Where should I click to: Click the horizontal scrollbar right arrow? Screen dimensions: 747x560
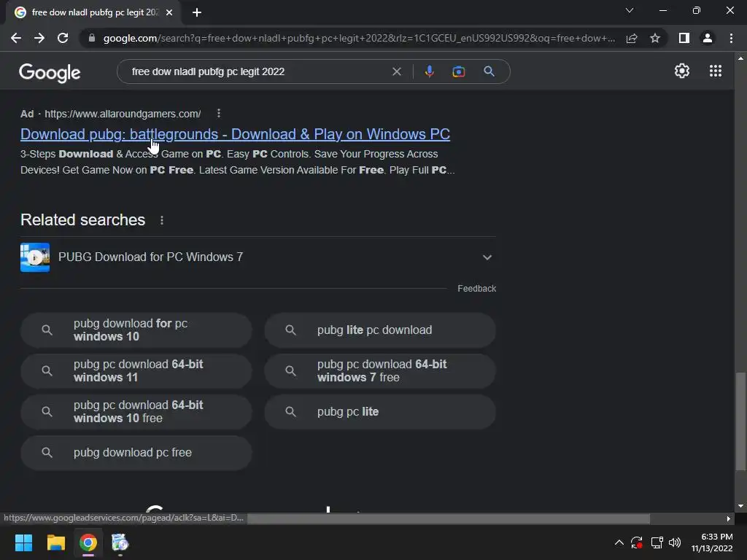[x=729, y=518]
